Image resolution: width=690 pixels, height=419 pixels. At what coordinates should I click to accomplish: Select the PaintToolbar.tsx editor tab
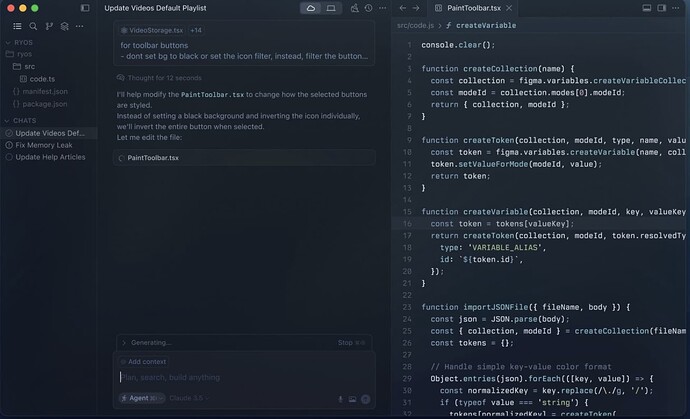pos(473,8)
